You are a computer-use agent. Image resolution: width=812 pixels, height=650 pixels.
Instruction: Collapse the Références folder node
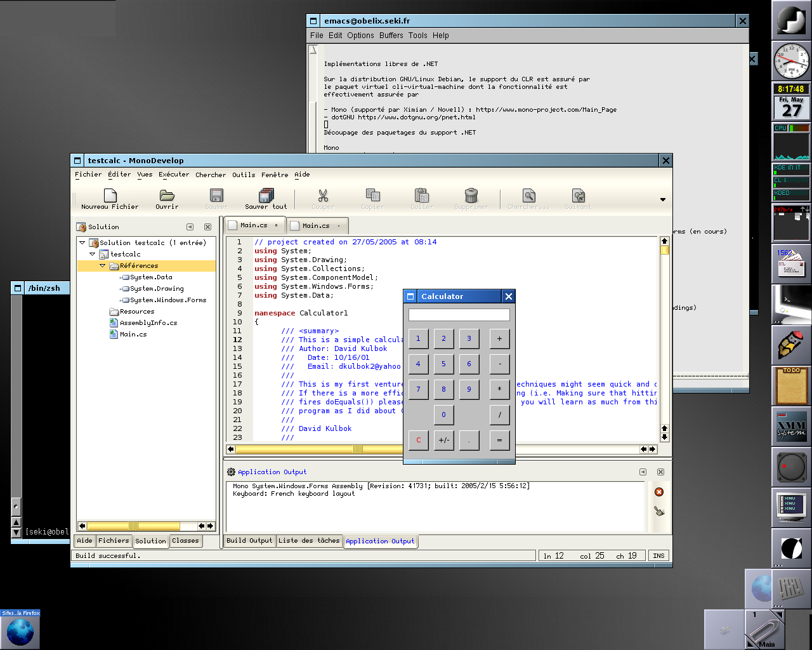click(x=102, y=265)
